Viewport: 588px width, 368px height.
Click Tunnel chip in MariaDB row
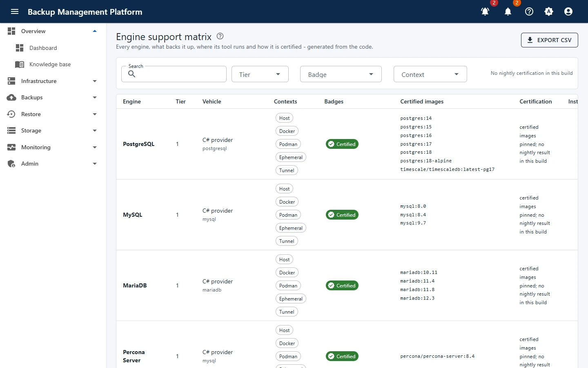pos(287,312)
